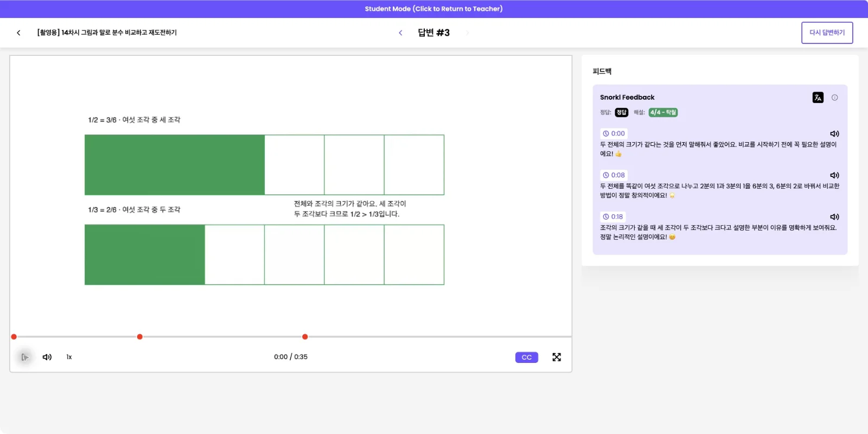This screenshot has height=434, width=868.
Task: Click the 피드백 panel title
Action: point(602,71)
